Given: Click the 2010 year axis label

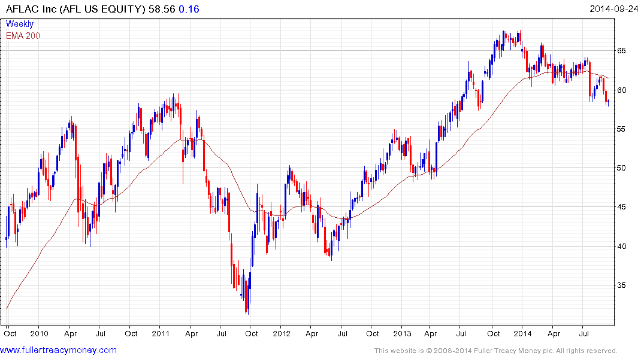Looking at the screenshot, I should pos(40,334).
